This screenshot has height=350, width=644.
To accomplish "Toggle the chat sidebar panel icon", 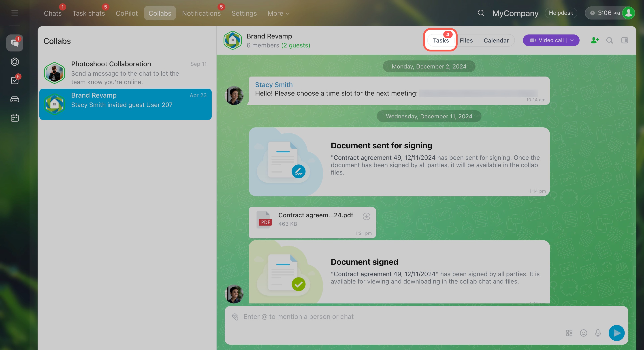I will (x=625, y=40).
